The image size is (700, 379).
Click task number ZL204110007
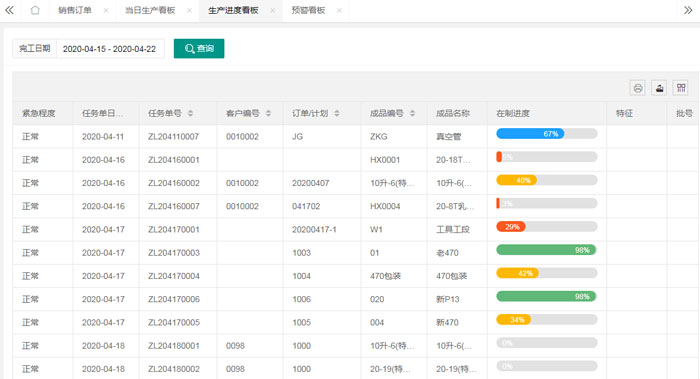click(x=174, y=137)
